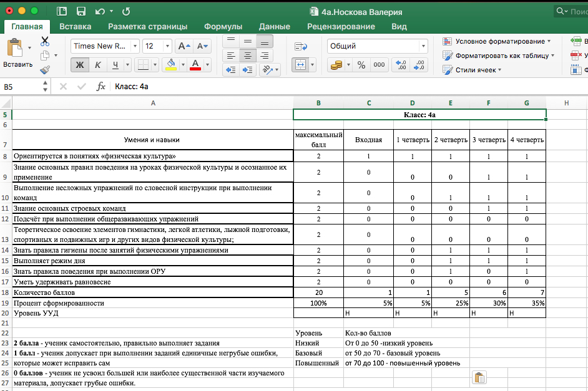Open the Разметка страницы tab
Screen dimensions: 588x391
[x=148, y=27]
